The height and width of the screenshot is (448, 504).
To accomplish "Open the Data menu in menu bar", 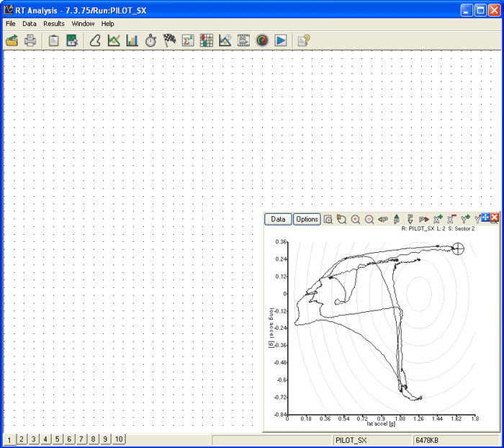I will coord(30,23).
